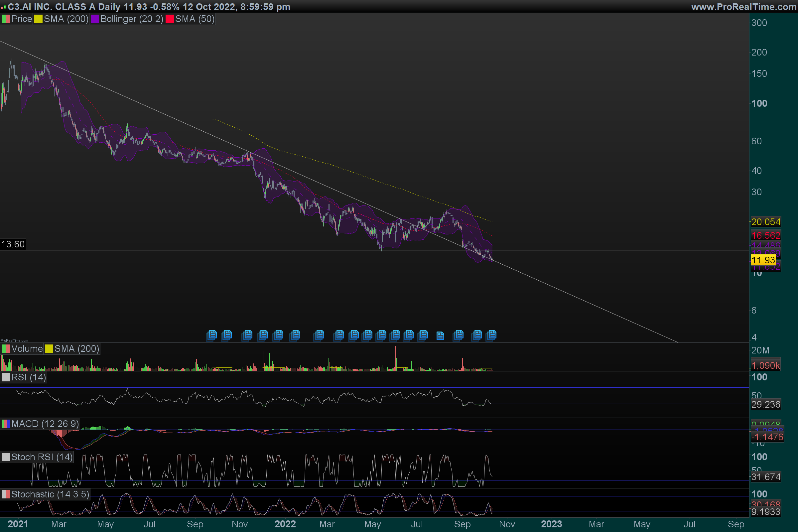The image size is (798, 532).
Task: Open the RSI (14) indicator label
Action: tap(29, 377)
